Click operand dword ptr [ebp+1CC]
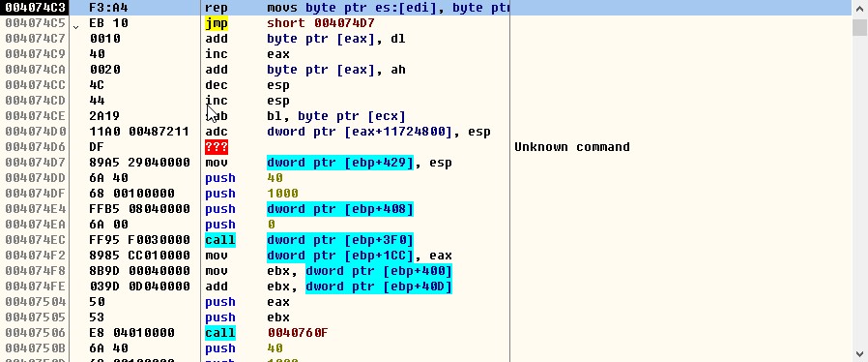 (x=340, y=256)
